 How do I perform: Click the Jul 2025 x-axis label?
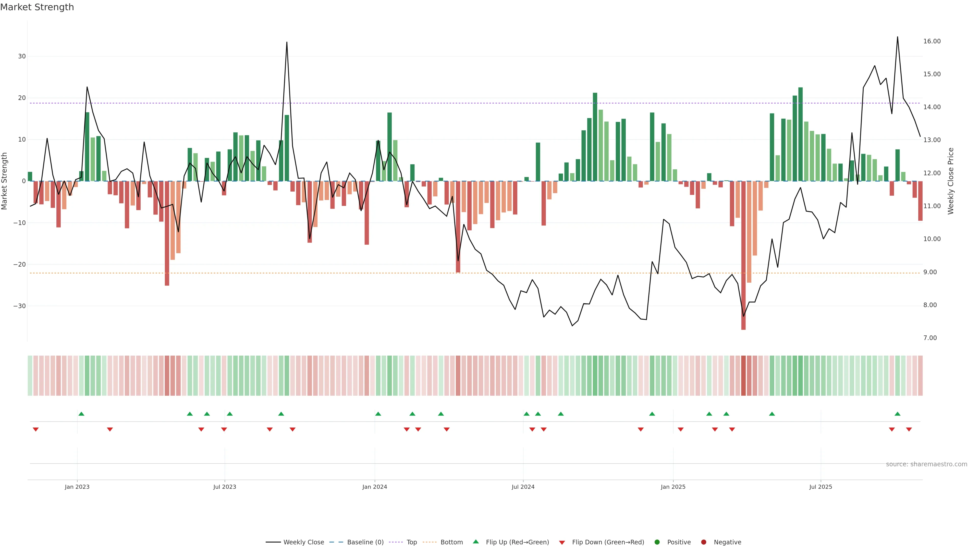coord(820,487)
